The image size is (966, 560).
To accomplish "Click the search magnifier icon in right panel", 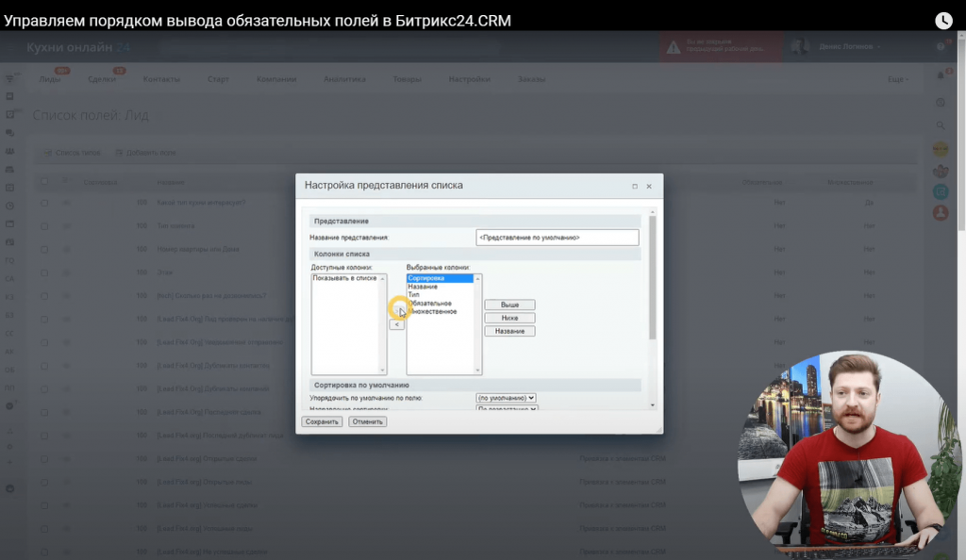I will 941,125.
